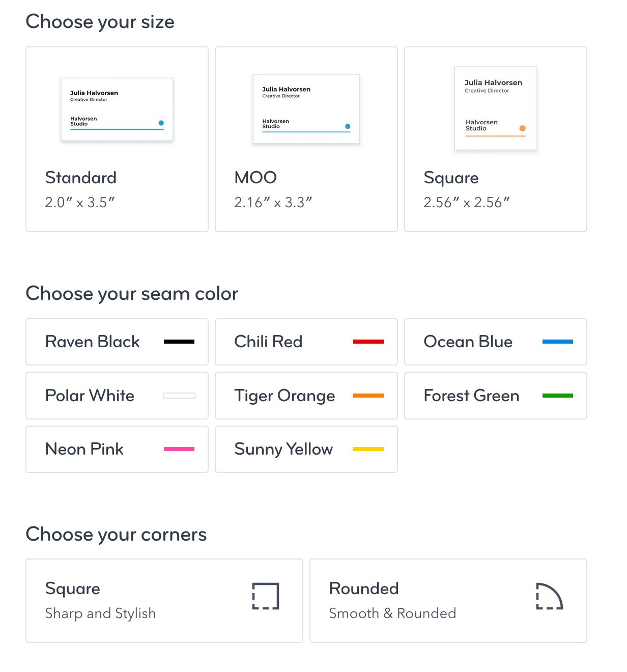This screenshot has height=672, width=627.
Task: Select Neon Pink seam option
Action: click(x=117, y=450)
